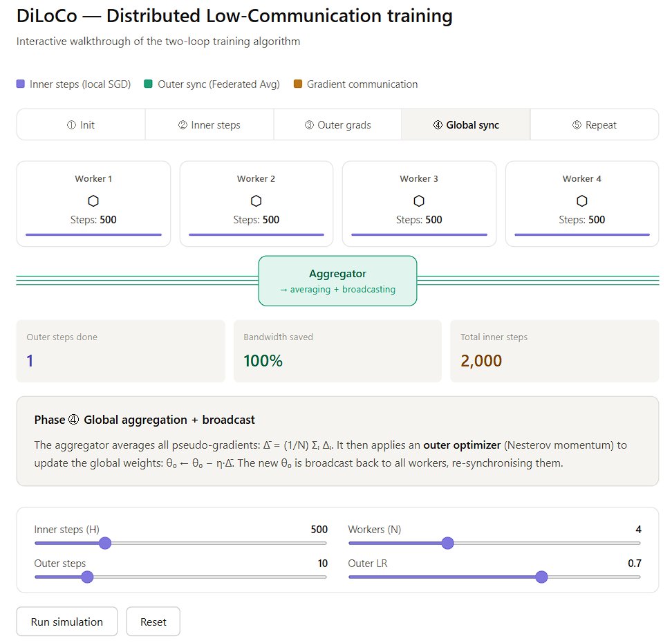Click the Inner steps (H) value 500
Image resolution: width=672 pixels, height=643 pixels.
[x=319, y=530]
